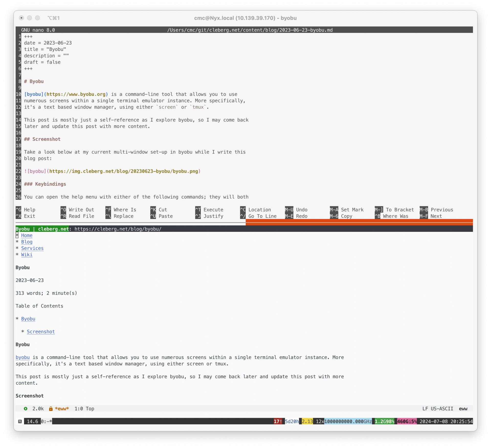The image size is (491, 448).
Task: Click the uptime indicator "5d20h"
Action: (x=292, y=421)
